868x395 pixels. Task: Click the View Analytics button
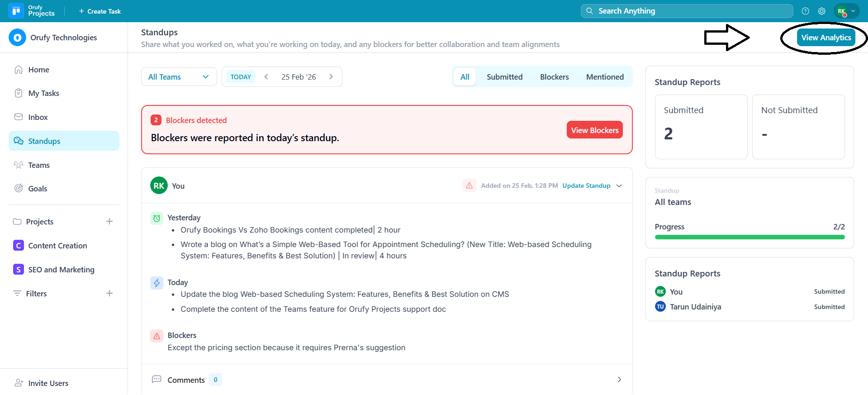tap(826, 38)
